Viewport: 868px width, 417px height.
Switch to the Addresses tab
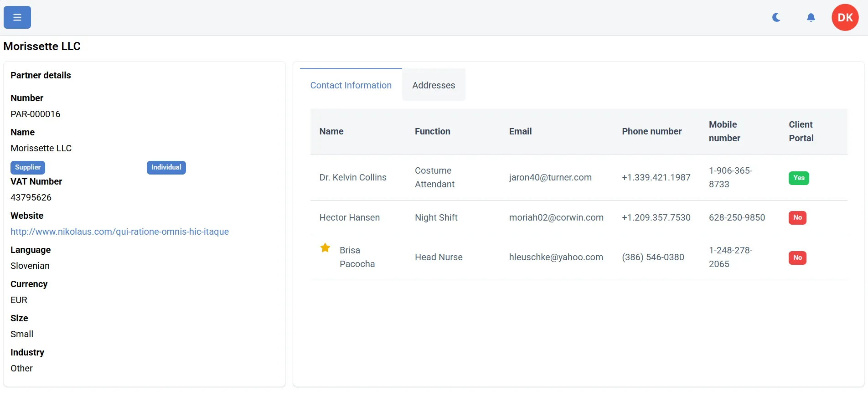(x=433, y=85)
